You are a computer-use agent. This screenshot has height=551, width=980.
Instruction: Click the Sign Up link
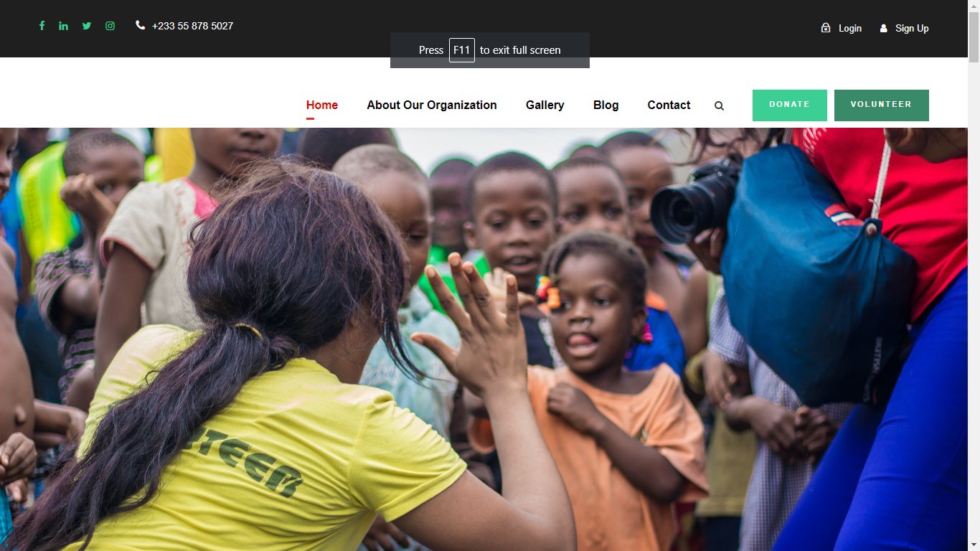[912, 29]
